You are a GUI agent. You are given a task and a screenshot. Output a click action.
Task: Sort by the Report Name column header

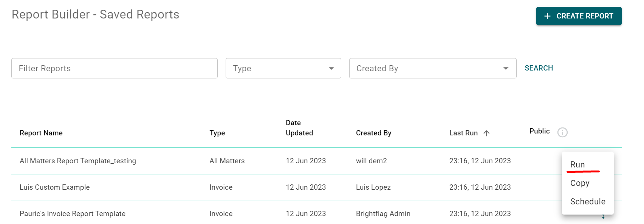[41, 133]
